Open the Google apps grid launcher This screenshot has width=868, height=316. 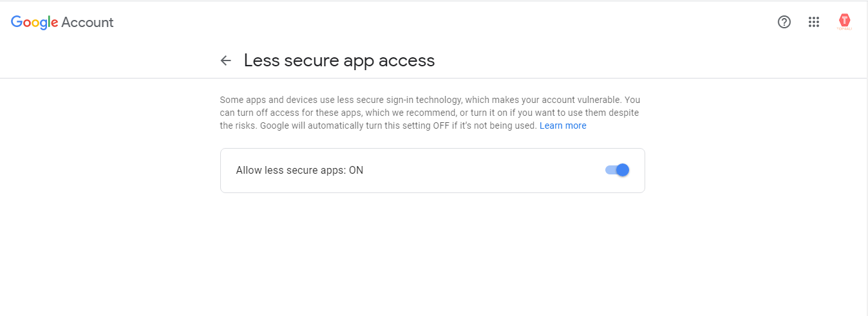click(813, 22)
